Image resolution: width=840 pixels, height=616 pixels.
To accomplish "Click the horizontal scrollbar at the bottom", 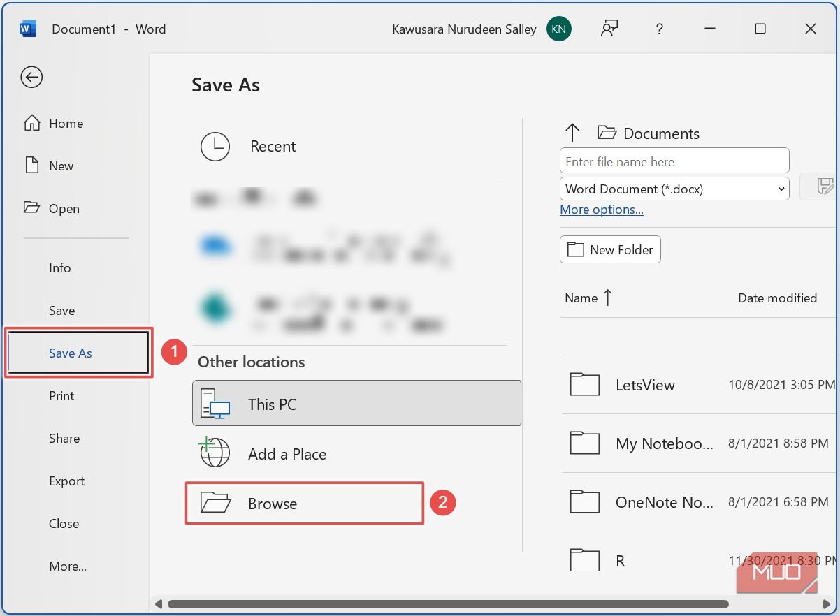I will point(447,604).
